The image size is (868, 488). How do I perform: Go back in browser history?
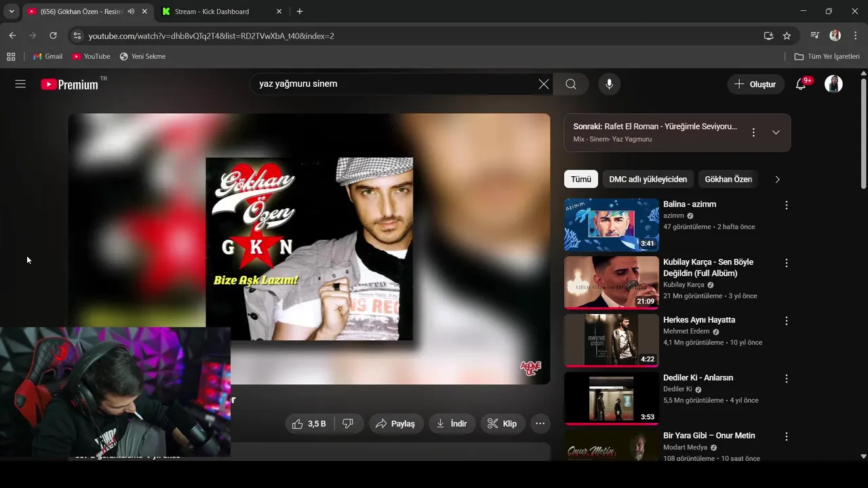[x=12, y=35]
